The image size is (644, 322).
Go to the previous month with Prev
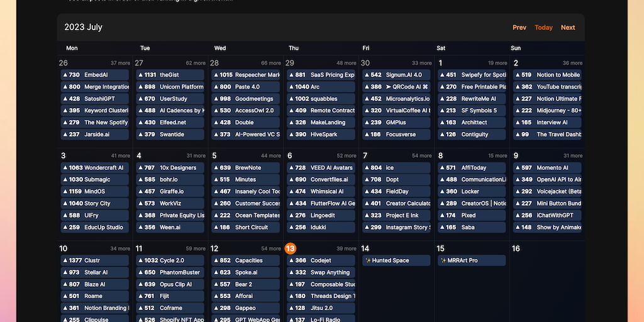point(519,28)
